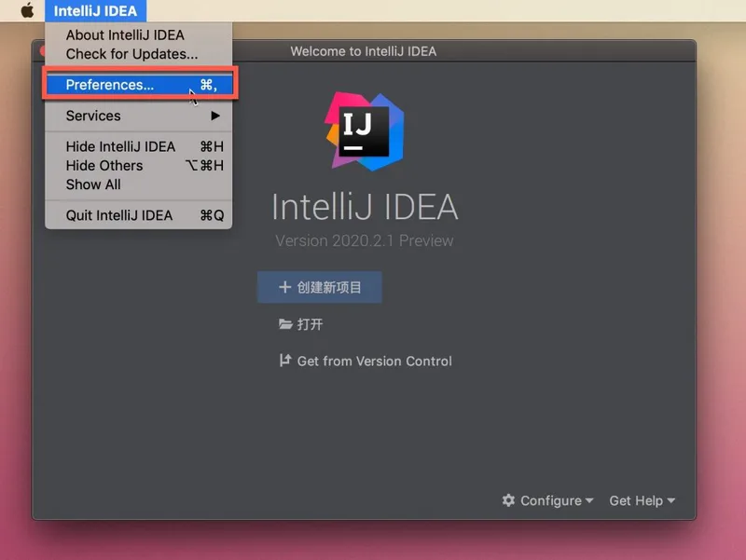This screenshot has height=560, width=746.
Task: Choose Check for Updates...
Action: (x=131, y=54)
